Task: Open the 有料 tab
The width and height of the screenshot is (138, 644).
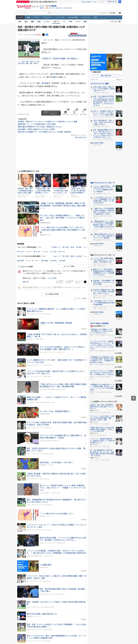Action: [x=95, y=17]
